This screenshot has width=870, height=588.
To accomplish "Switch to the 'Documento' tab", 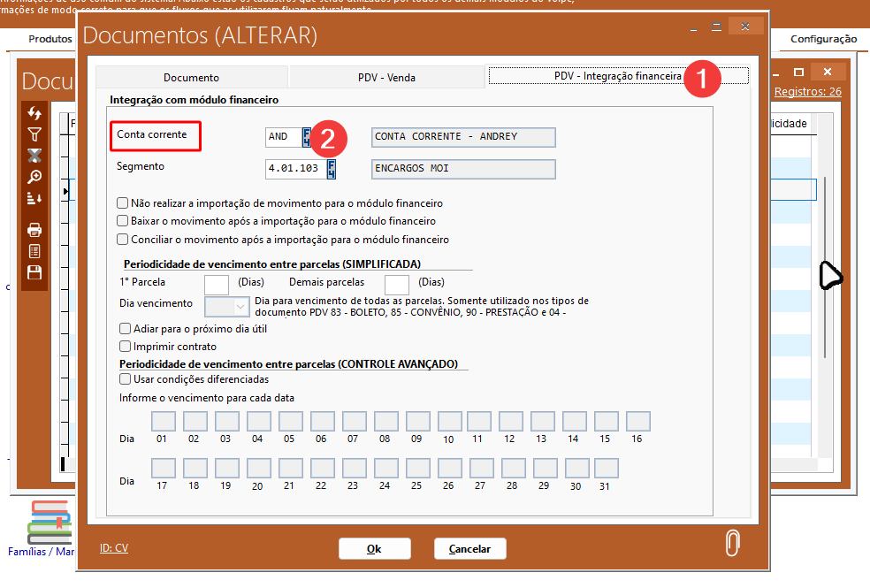I will click(x=191, y=78).
